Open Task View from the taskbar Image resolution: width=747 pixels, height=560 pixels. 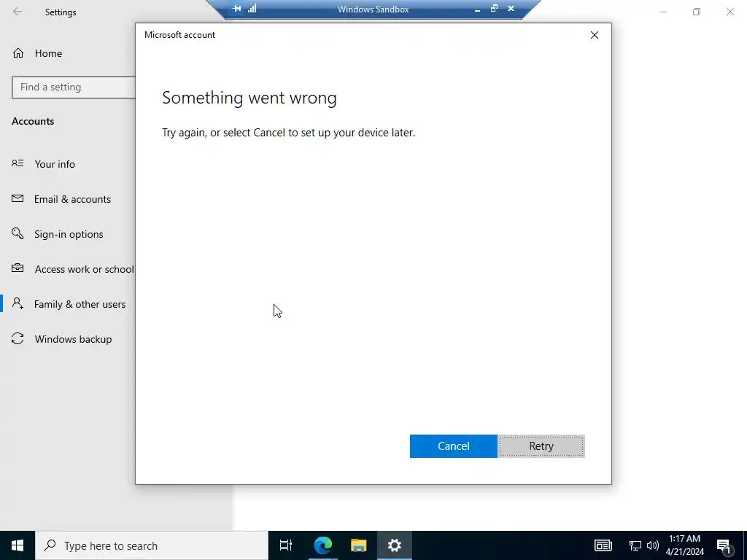coord(286,545)
